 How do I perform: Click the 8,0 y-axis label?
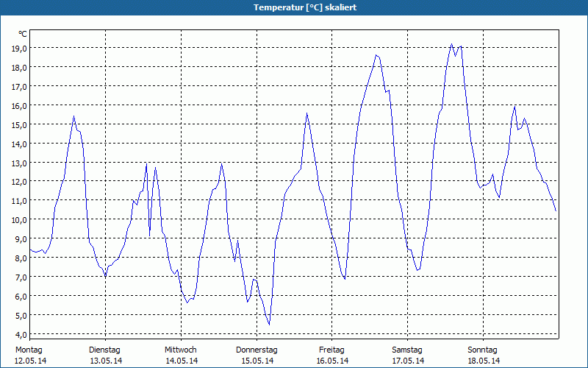pos(21,258)
